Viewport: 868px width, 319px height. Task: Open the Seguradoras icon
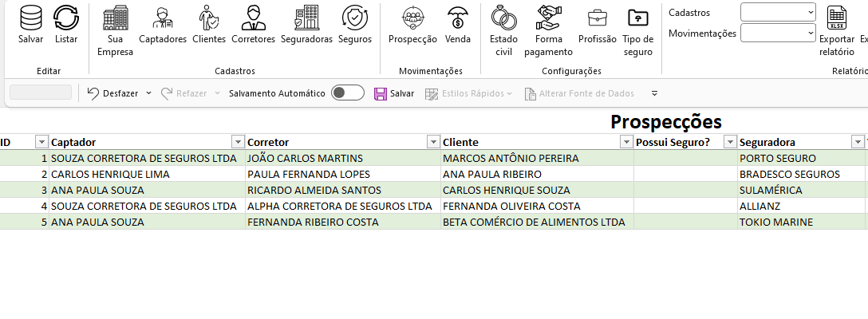(306, 18)
